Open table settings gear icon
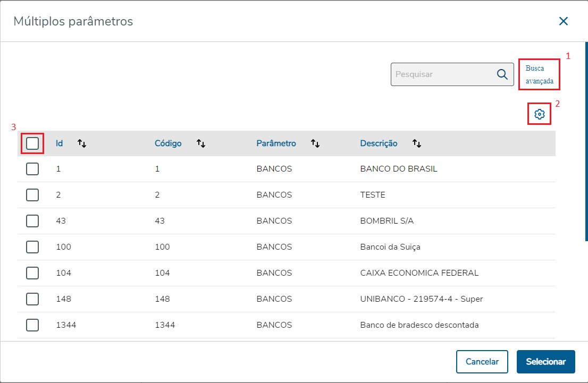The image size is (588, 383). click(x=539, y=114)
